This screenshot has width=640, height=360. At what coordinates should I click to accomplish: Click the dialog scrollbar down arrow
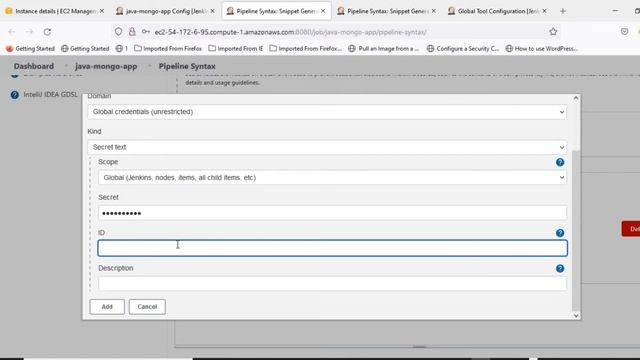coord(576,315)
